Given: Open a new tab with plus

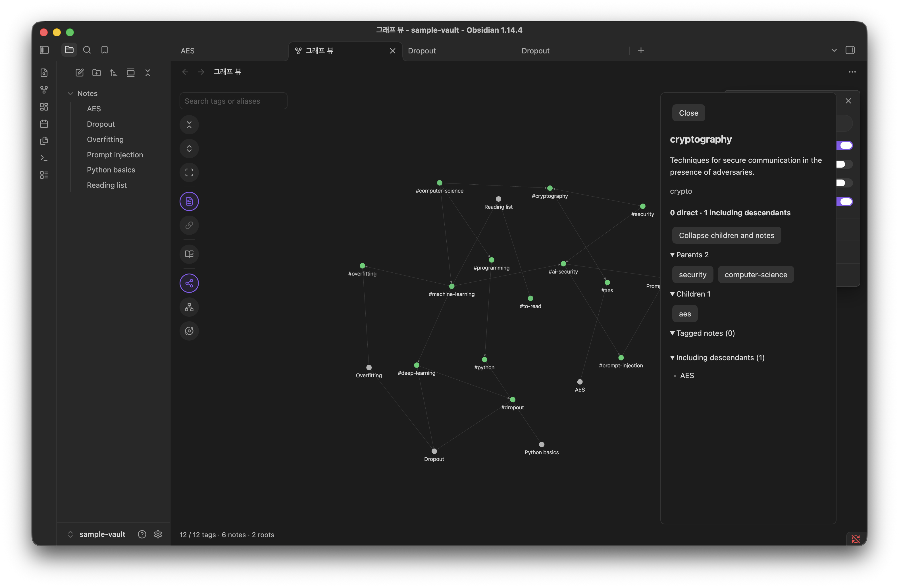Looking at the screenshot, I should (x=641, y=50).
